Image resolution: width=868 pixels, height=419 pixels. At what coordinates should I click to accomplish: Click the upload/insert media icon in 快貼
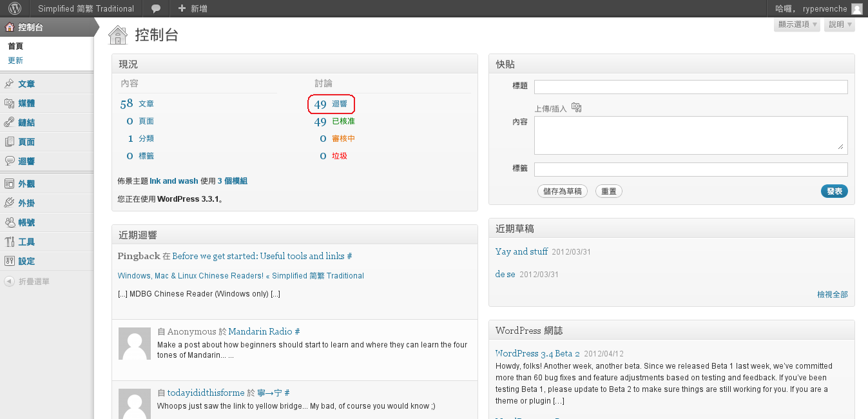(x=576, y=108)
